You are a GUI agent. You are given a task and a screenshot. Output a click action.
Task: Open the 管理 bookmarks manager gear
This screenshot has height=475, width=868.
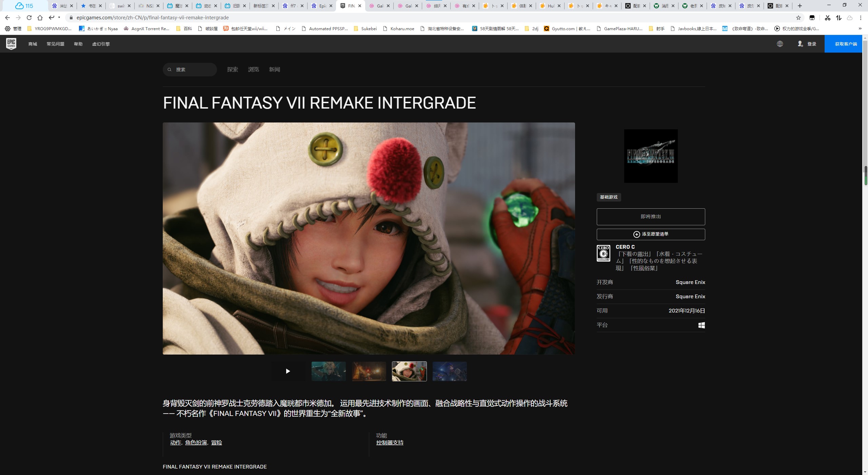[x=13, y=28]
